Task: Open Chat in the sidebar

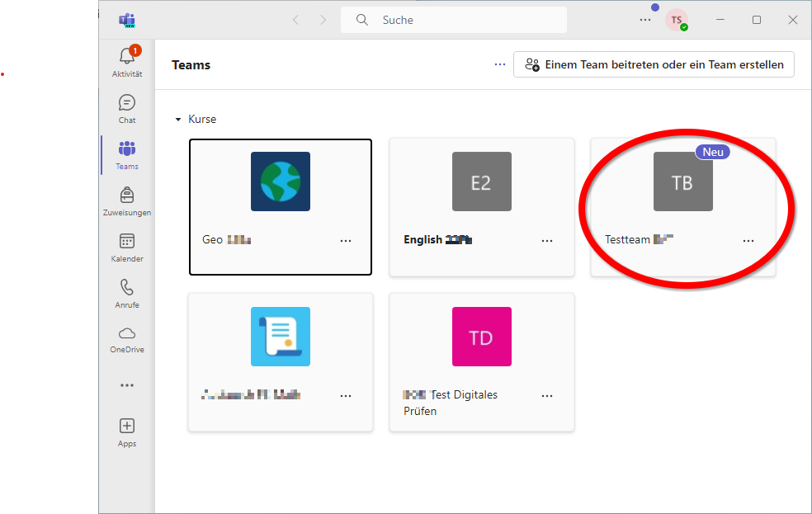Action: [x=127, y=109]
